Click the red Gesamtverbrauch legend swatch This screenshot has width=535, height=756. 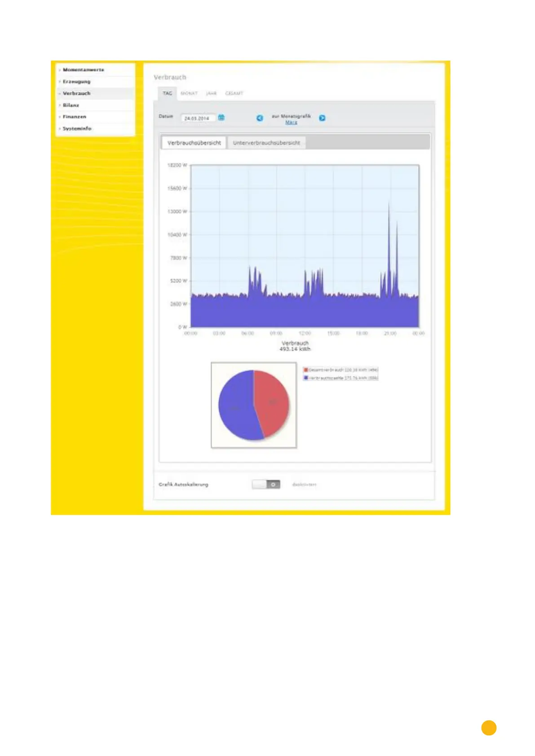tap(306, 370)
